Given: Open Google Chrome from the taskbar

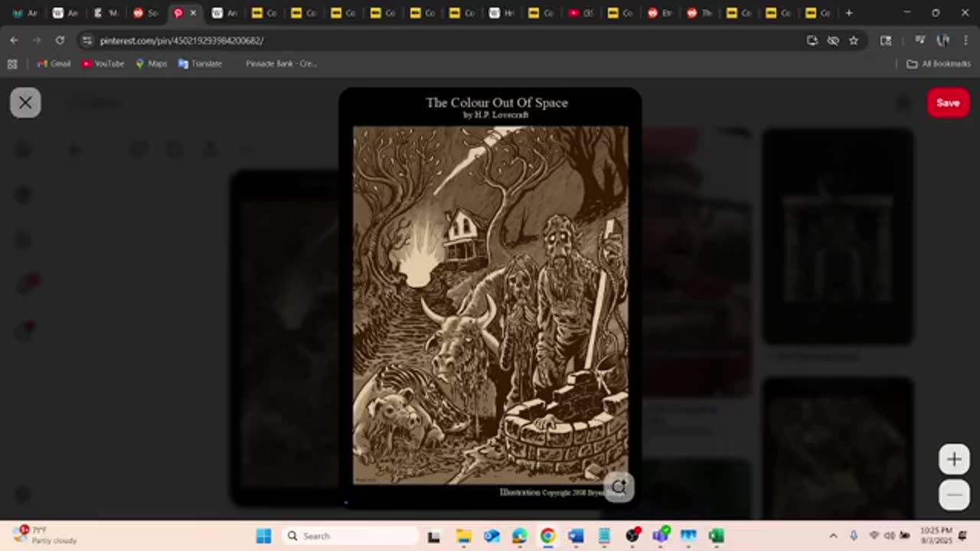Looking at the screenshot, I should [x=547, y=536].
